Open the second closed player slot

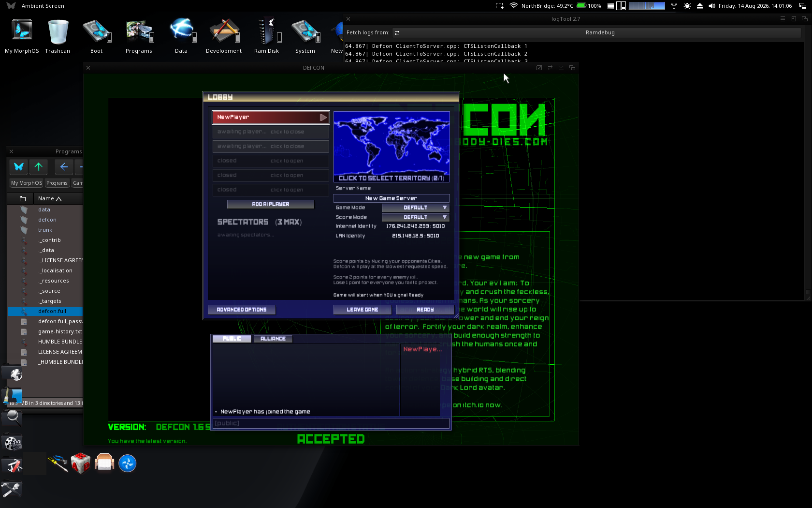(x=271, y=175)
